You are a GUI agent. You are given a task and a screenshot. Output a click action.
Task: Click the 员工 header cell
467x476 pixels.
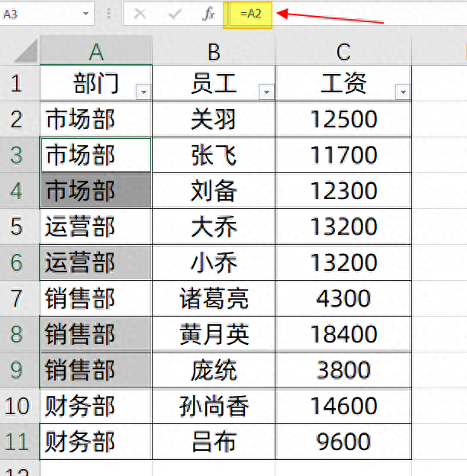coord(214,83)
